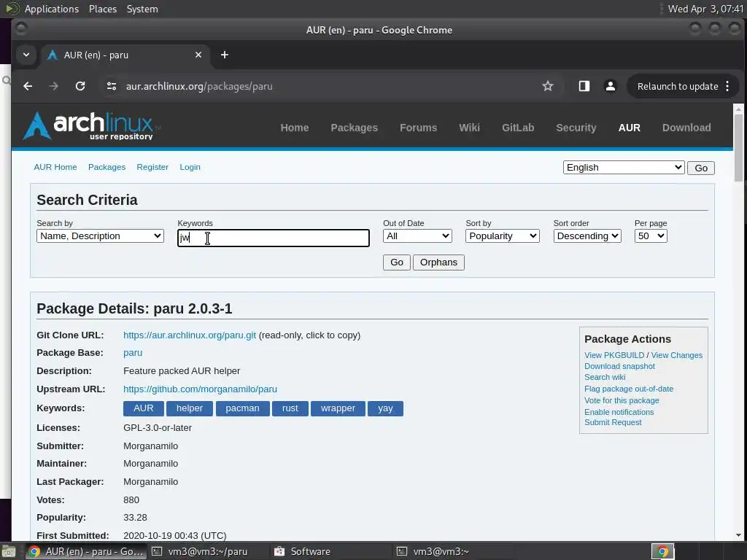Expand the English language dropdown

pyautogui.click(x=624, y=168)
